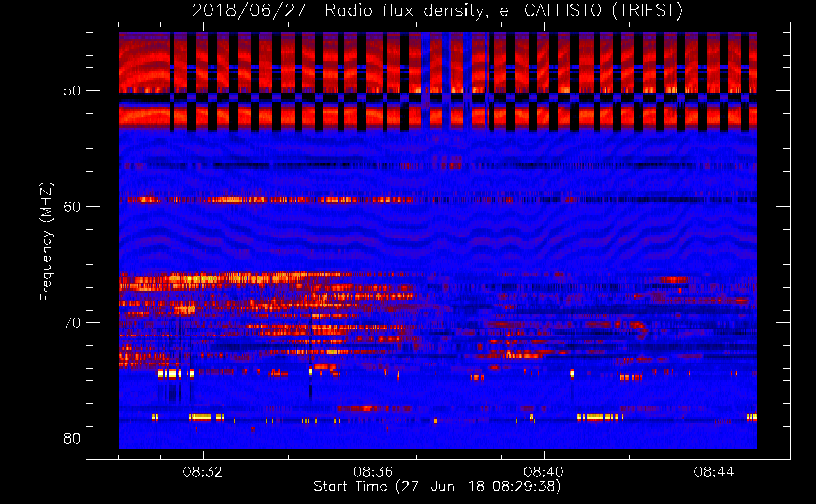Screen dimensions: 816x504
Task: Click the 'Start Time (27-Jun-18 08:29:38)' axis label
Action: [437, 487]
